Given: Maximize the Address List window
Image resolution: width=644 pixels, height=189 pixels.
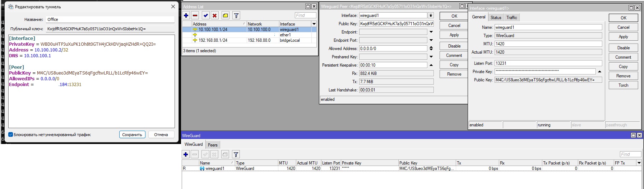Looking at the screenshot, I should (x=308, y=6).
